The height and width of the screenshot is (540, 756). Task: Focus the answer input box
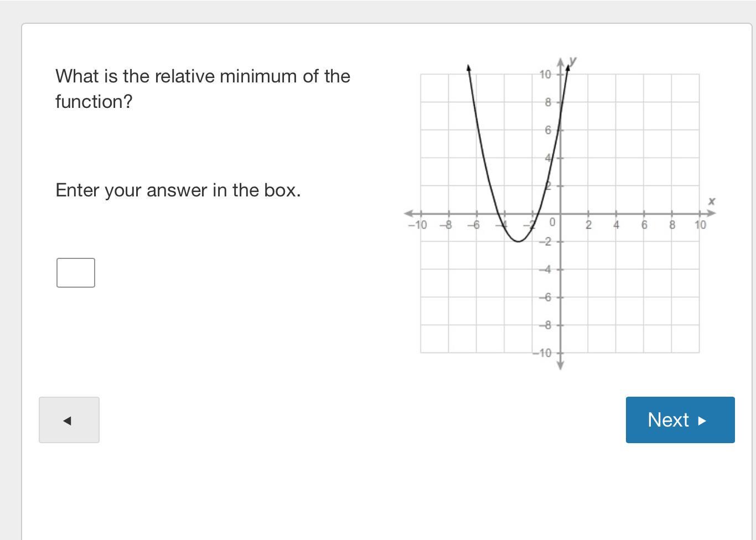pyautogui.click(x=76, y=273)
